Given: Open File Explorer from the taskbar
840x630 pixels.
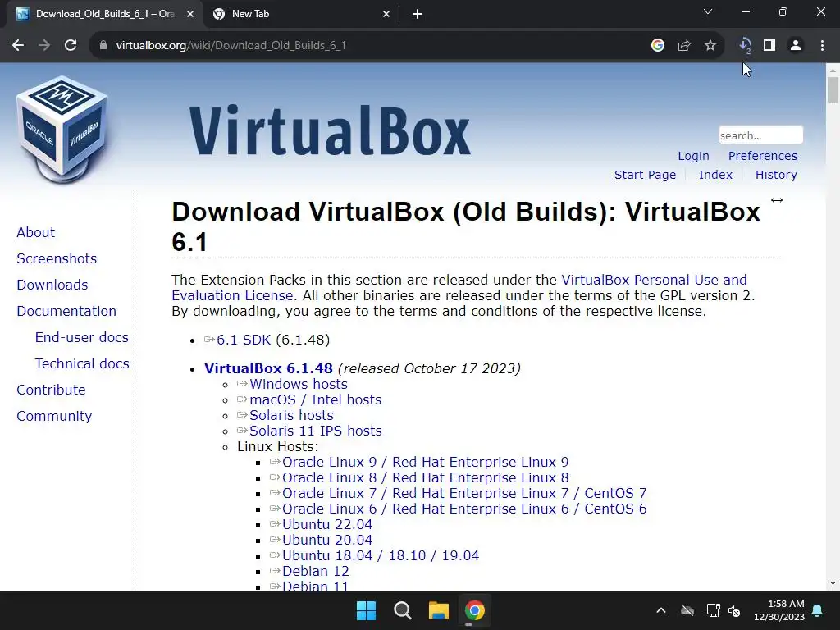Looking at the screenshot, I should (438, 610).
